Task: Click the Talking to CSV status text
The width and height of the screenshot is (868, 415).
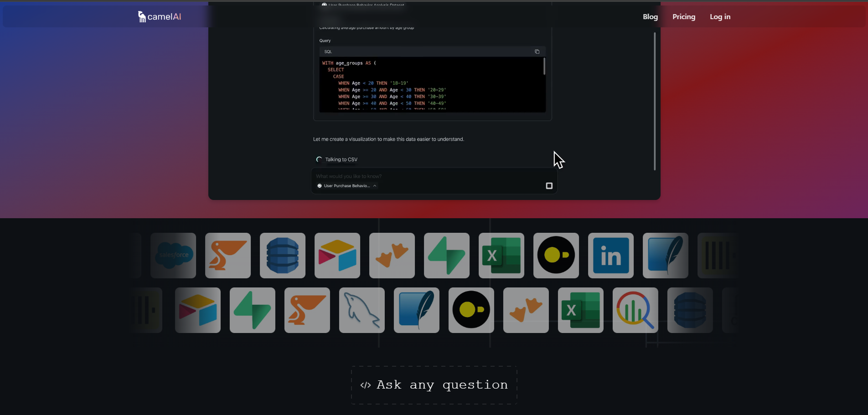Action: [341, 159]
